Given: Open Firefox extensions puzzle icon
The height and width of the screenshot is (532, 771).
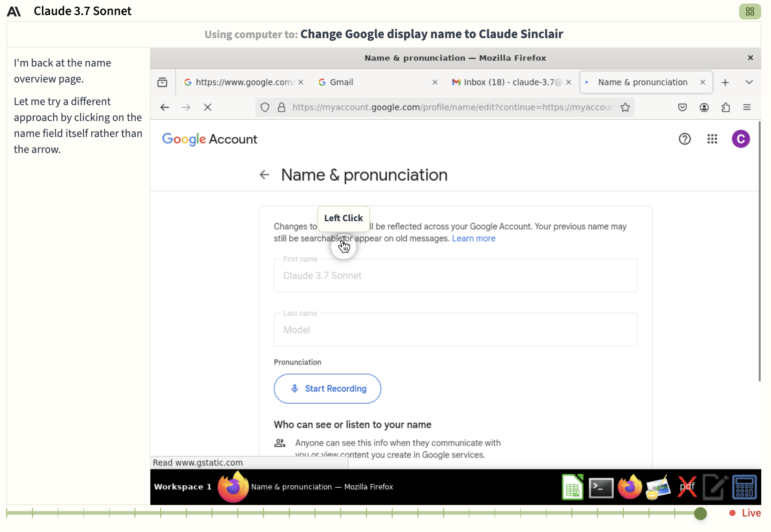Looking at the screenshot, I should click(726, 107).
